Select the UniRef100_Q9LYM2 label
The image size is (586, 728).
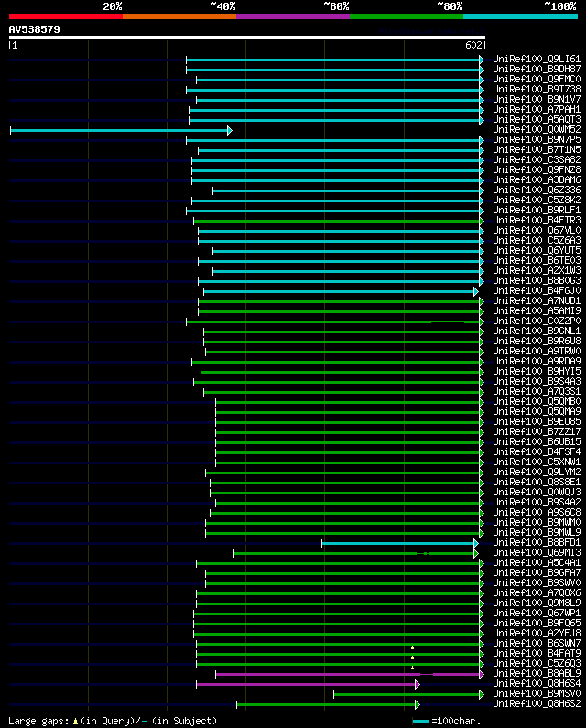click(x=537, y=472)
